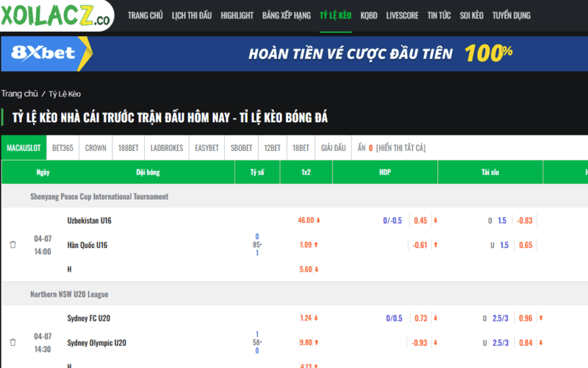The width and height of the screenshot is (588, 368).
Task: Open Bảng Xếp Hạng in the top navigation
Action: click(x=287, y=15)
